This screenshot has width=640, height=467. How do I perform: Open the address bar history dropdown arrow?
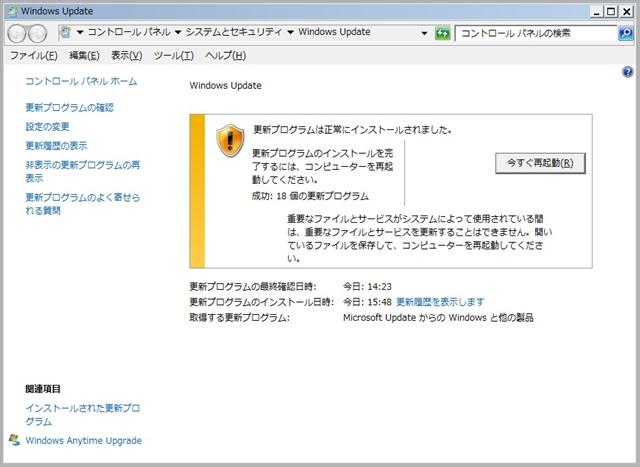(424, 33)
